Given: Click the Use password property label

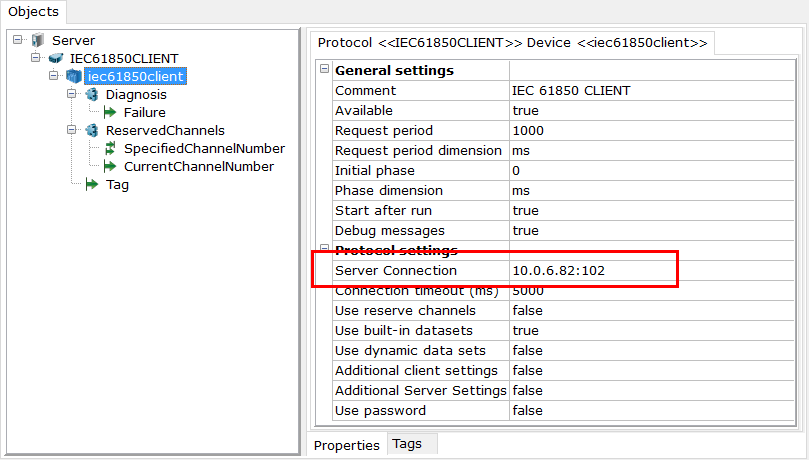Looking at the screenshot, I should [380, 410].
